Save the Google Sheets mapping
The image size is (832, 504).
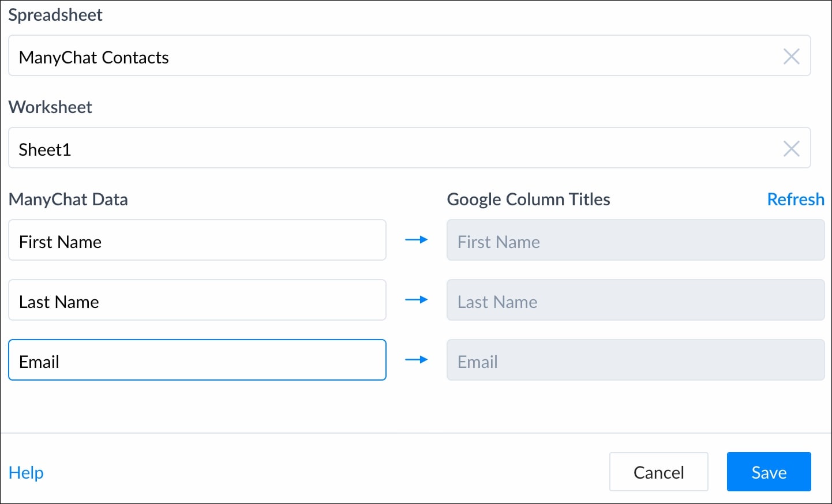point(769,472)
